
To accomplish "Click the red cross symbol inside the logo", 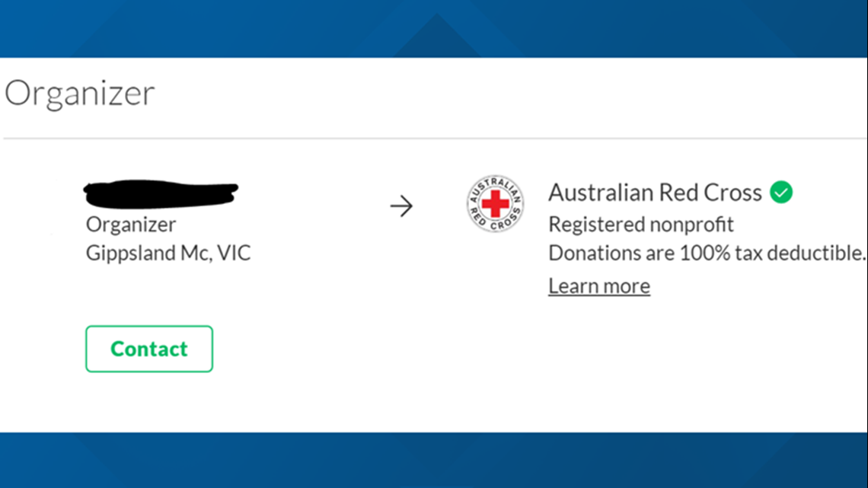I will coord(495,203).
